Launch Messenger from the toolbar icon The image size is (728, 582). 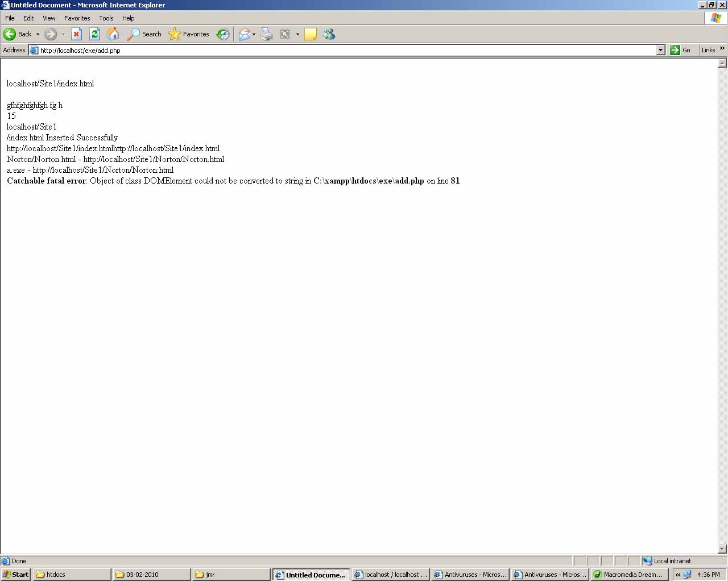click(x=329, y=34)
